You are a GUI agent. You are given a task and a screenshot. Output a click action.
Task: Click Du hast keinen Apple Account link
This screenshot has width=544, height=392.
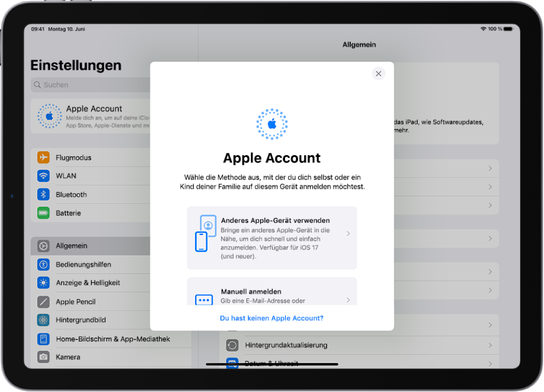point(271,318)
